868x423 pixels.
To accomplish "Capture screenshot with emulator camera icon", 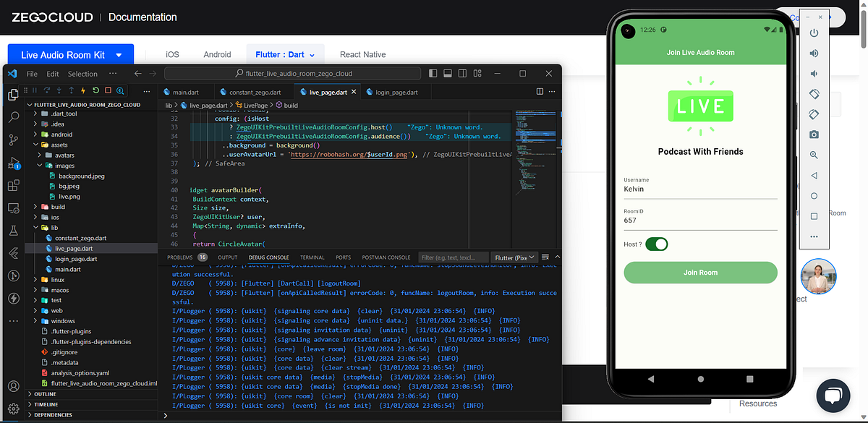I will [814, 134].
